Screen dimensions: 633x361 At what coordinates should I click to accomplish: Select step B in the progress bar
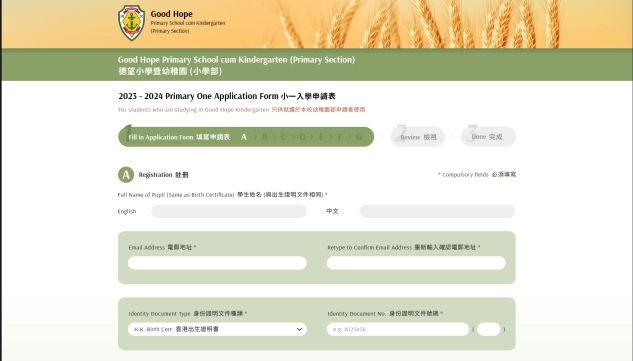click(265, 137)
